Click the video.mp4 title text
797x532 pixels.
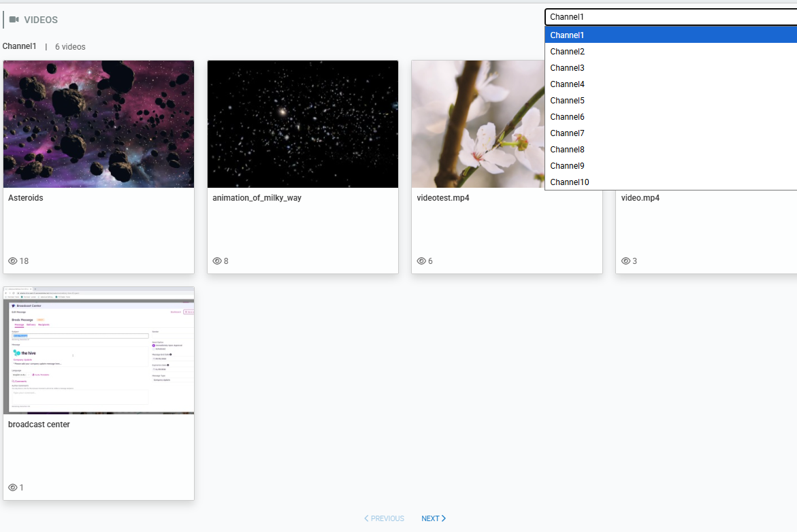(640, 198)
